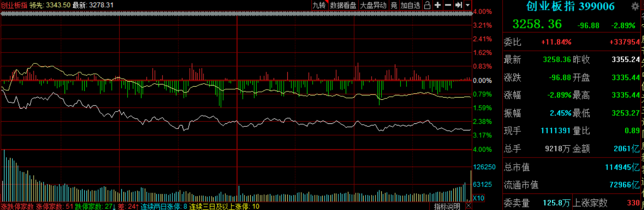Image resolution: width=644 pixels, height=210 pixels.
Task: Click 加自选 to add to watchlist
Action: pyautogui.click(x=410, y=5)
